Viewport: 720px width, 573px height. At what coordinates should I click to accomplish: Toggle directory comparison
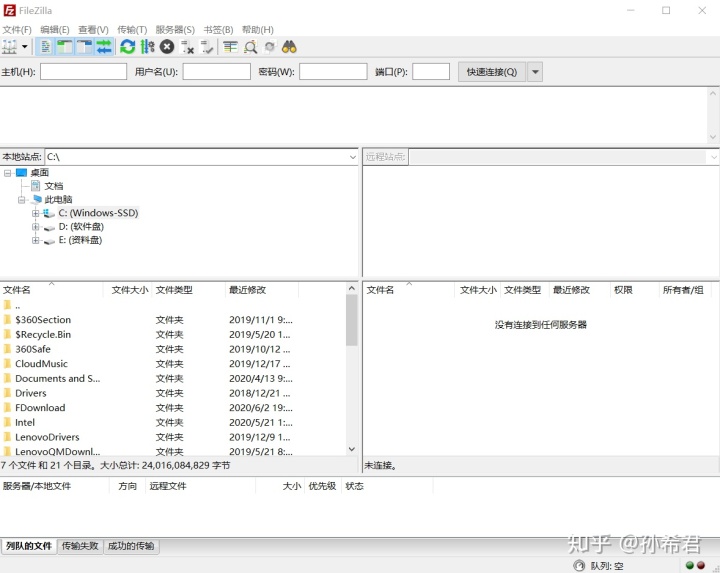250,47
